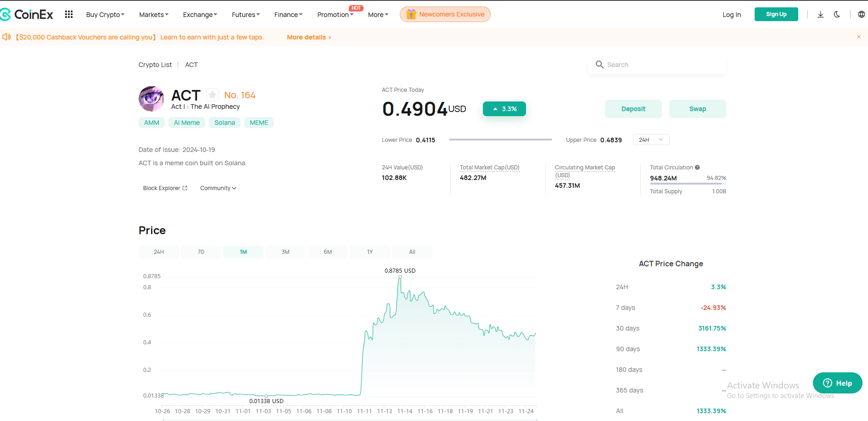This screenshot has width=868, height=421.
Task: Click the Help chat button
Action: [x=837, y=383]
